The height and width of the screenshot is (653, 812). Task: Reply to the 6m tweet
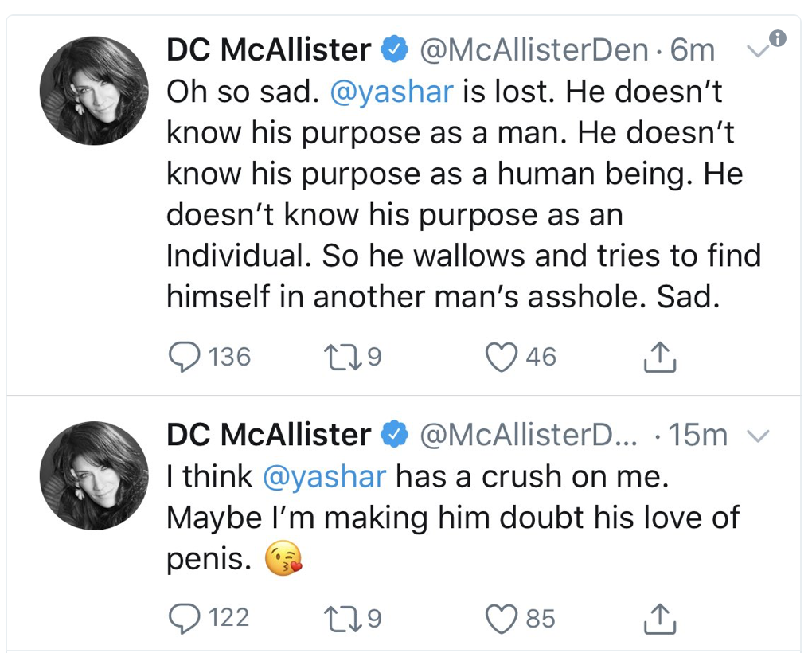pos(185,357)
